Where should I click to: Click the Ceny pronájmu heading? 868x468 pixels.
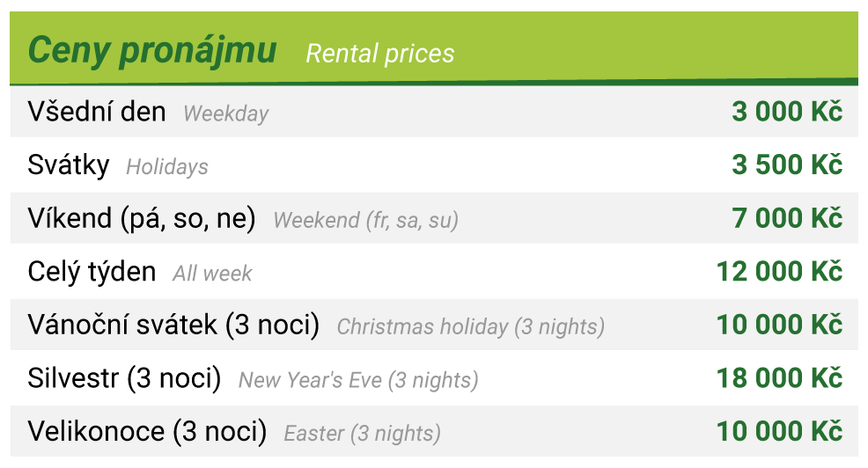pyautogui.click(x=152, y=51)
